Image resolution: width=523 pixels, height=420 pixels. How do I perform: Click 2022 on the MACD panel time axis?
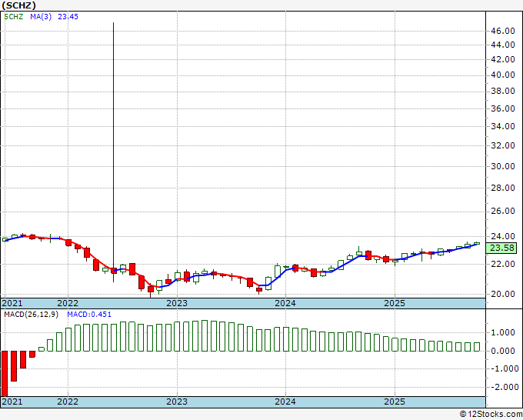(x=68, y=402)
